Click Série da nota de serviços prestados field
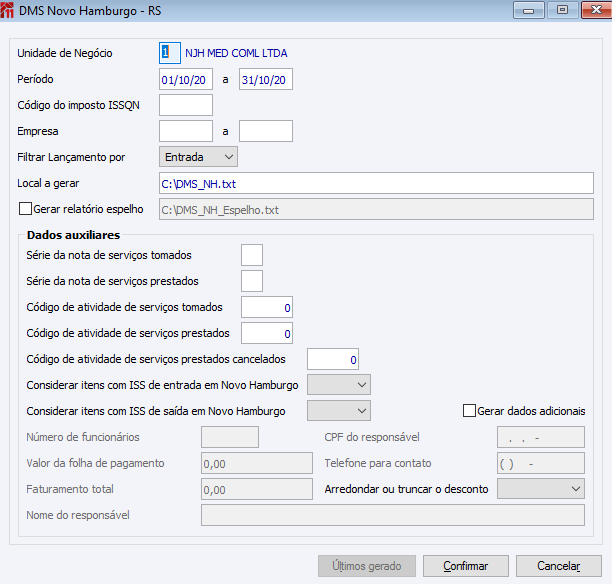Screen dimensions: 612x584 coord(252,281)
